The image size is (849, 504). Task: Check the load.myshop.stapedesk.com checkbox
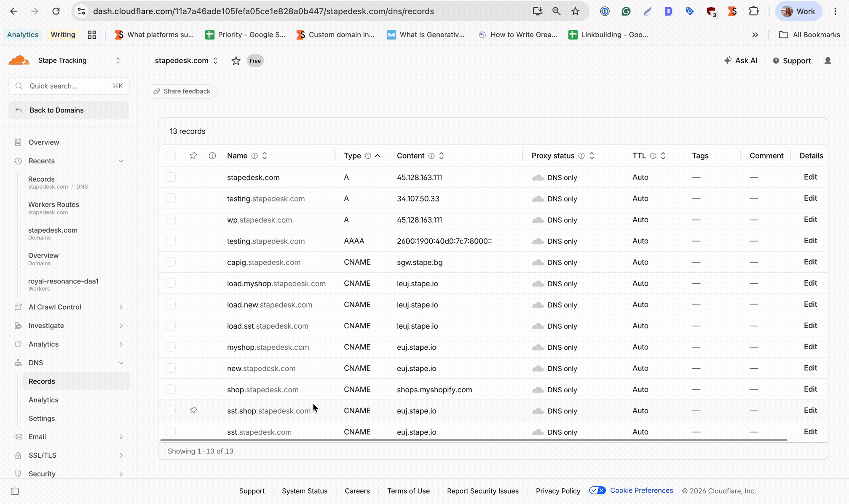171,283
